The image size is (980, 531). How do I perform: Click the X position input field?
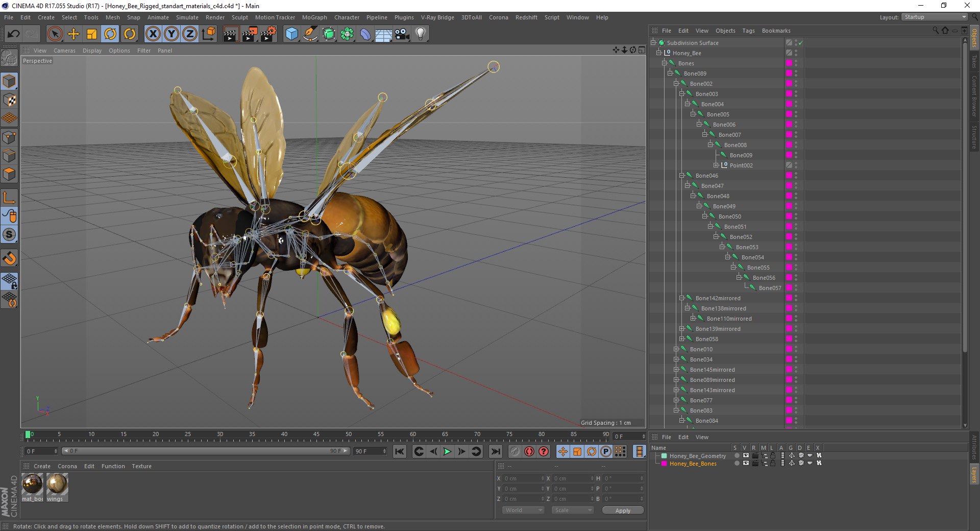coord(524,478)
